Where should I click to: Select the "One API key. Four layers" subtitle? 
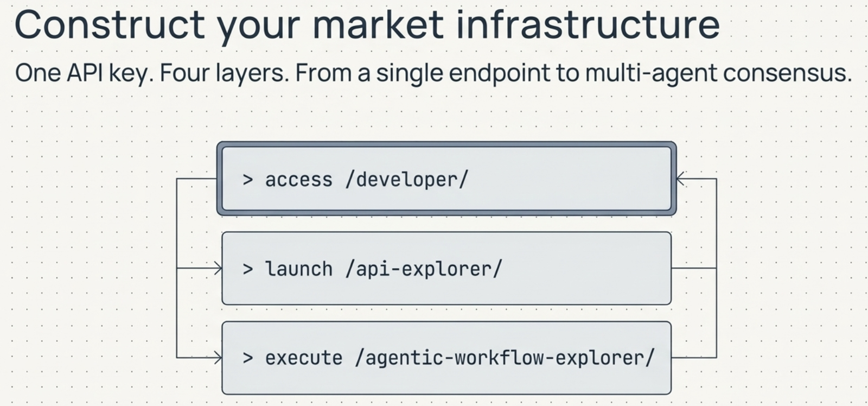[433, 73]
